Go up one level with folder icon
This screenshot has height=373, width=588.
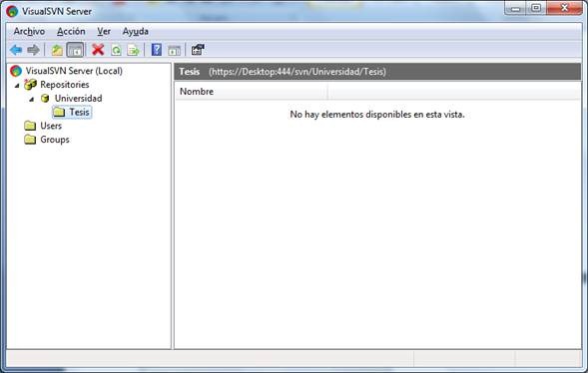[57, 50]
